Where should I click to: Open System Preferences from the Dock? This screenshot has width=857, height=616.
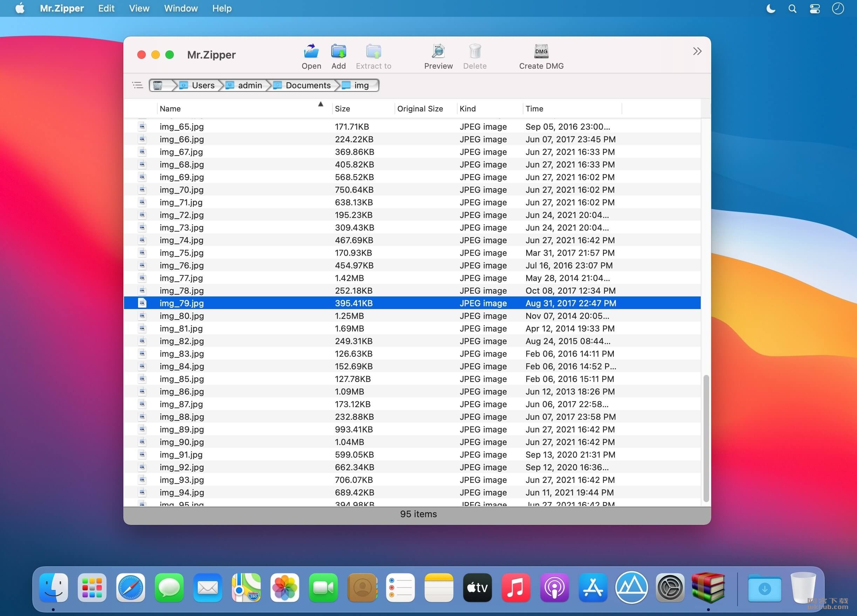click(x=670, y=587)
